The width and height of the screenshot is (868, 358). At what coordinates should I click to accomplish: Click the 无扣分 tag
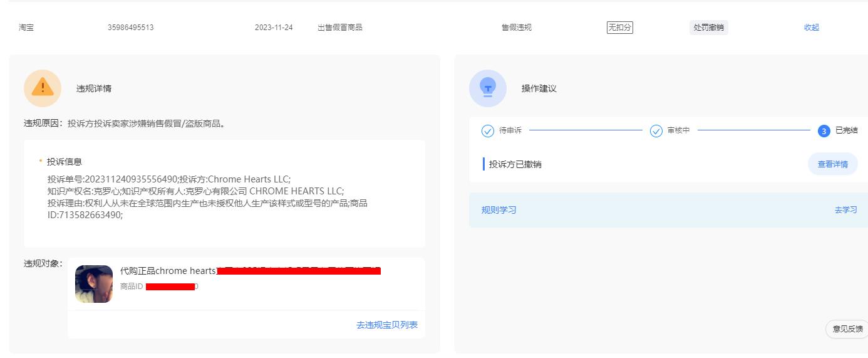[620, 28]
